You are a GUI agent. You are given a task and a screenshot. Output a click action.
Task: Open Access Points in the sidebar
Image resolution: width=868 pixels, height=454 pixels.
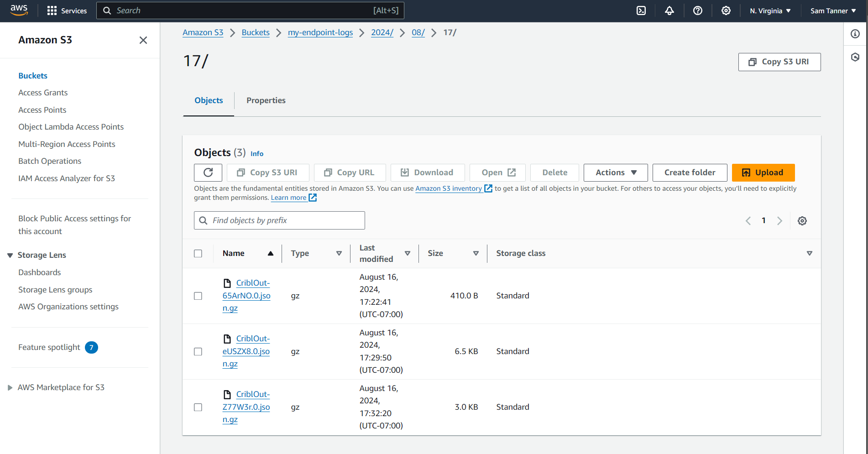(42, 110)
